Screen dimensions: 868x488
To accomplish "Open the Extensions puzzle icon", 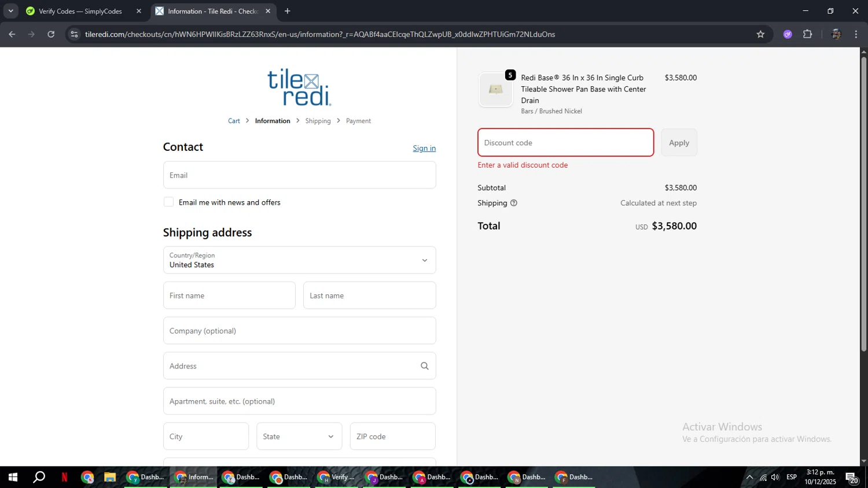I will pos(808,34).
